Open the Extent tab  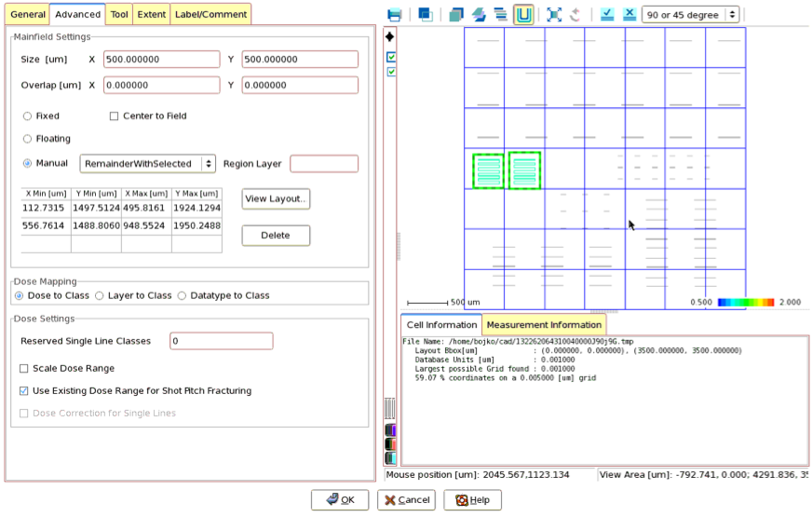click(151, 15)
